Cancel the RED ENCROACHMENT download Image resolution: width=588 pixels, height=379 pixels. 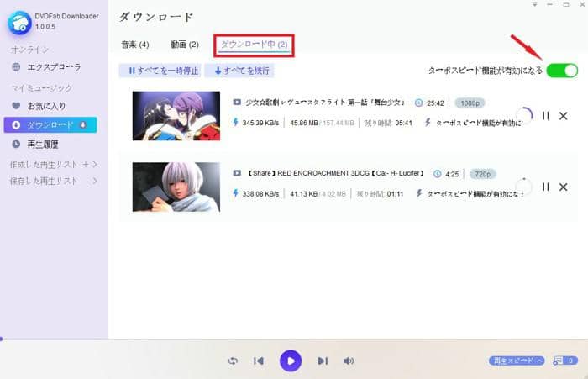coord(564,187)
